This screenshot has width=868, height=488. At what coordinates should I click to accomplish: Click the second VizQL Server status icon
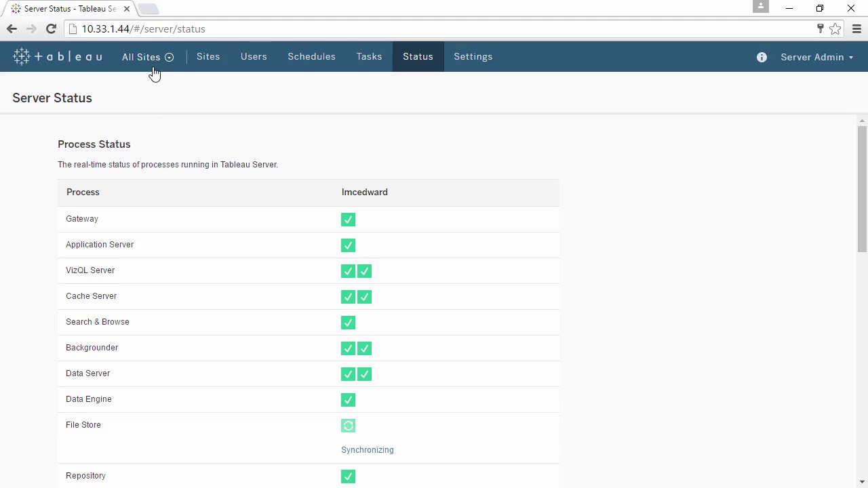[x=365, y=271]
